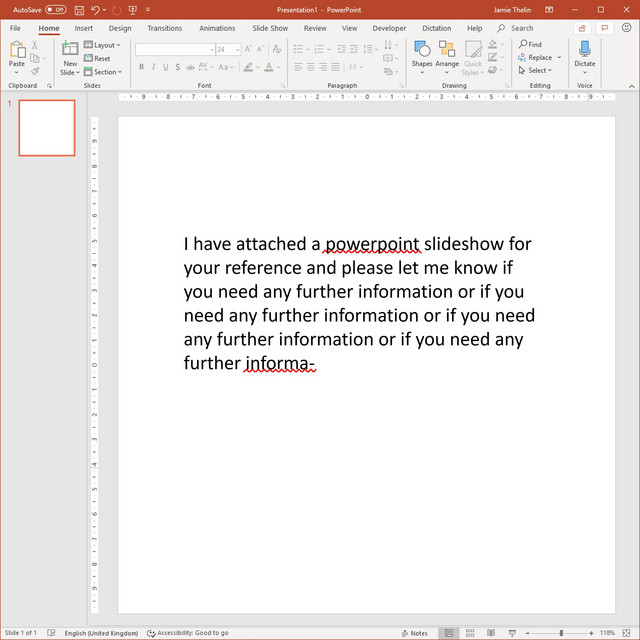Open the font size dropdown
640x640 pixels.
click(x=237, y=49)
